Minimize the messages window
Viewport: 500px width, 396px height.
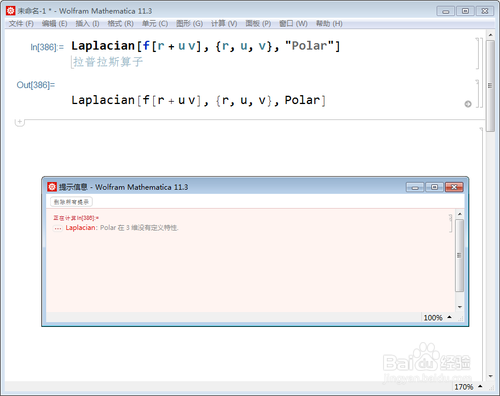click(415, 187)
